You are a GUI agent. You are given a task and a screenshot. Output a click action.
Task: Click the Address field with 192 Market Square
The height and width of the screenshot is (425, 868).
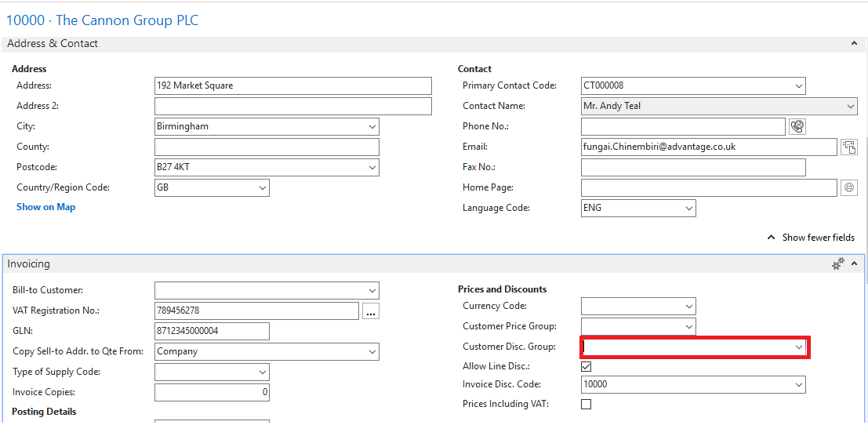point(292,85)
